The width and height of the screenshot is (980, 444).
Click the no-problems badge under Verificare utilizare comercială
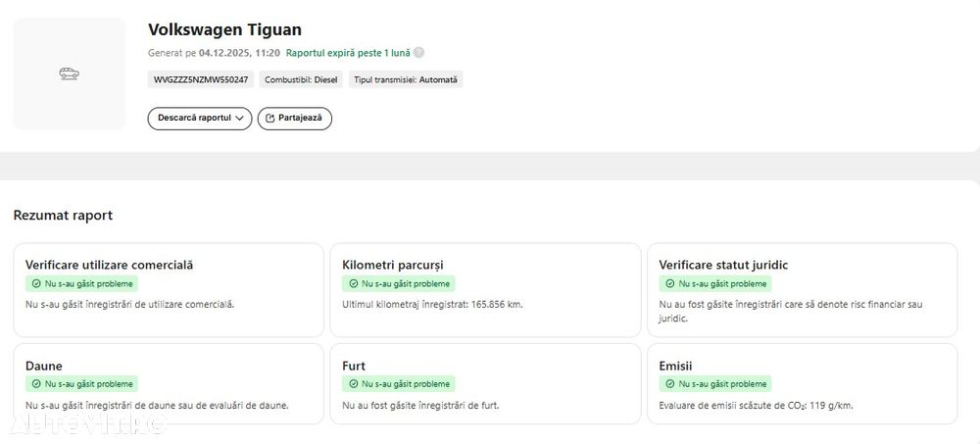(x=82, y=284)
